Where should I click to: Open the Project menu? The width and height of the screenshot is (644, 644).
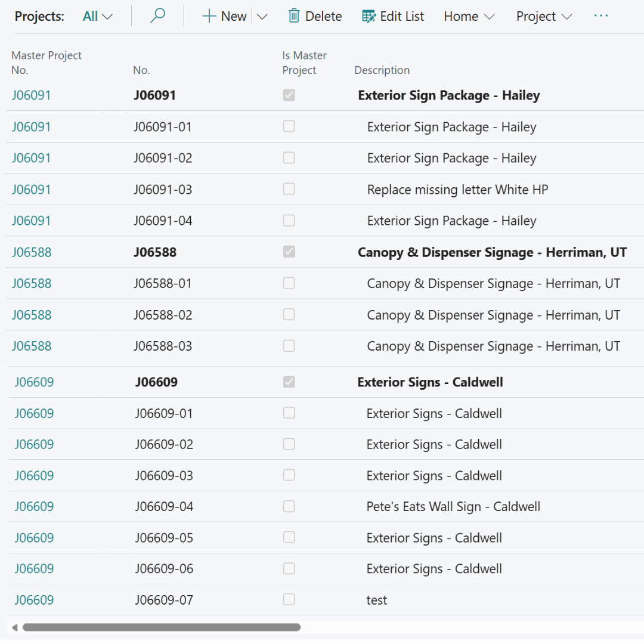tap(544, 16)
